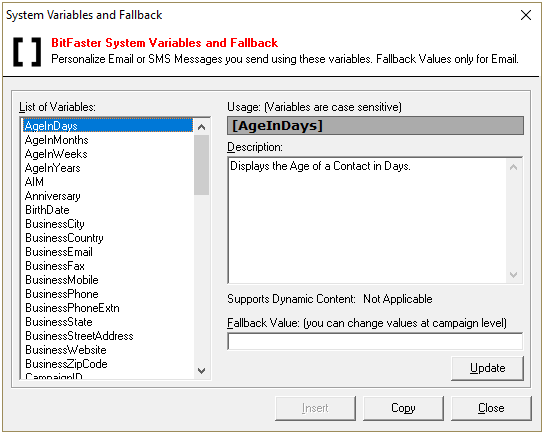The height and width of the screenshot is (434, 544).
Task: Click the Close button at bottom
Action: (x=491, y=408)
